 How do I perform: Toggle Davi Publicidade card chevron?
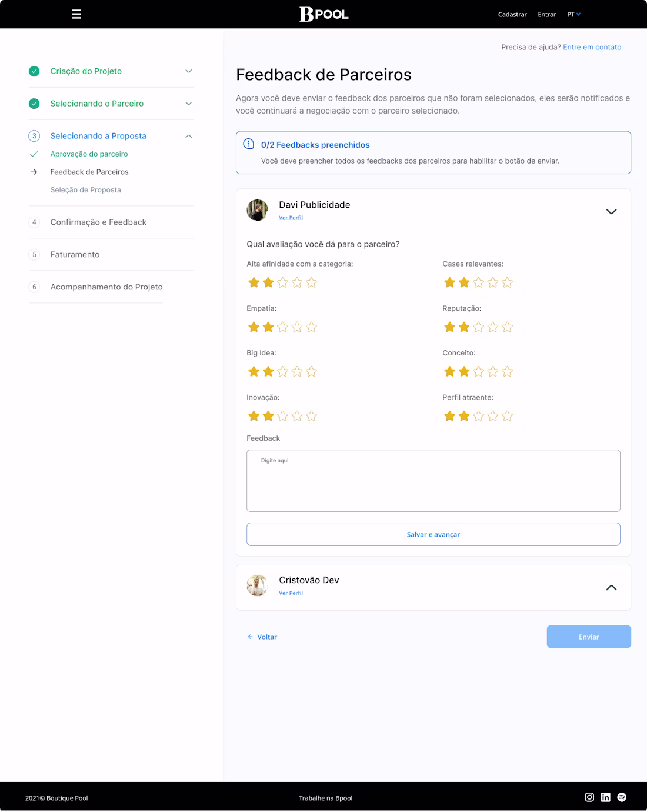(612, 211)
